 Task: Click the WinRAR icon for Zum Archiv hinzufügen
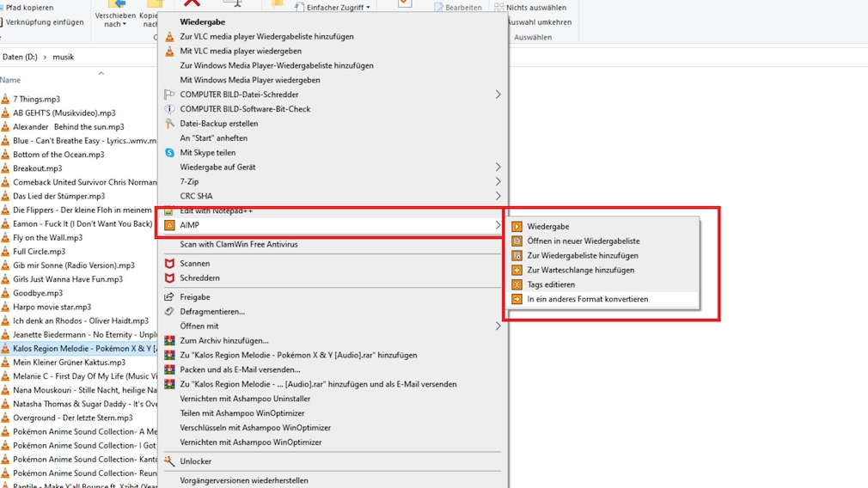(169, 341)
